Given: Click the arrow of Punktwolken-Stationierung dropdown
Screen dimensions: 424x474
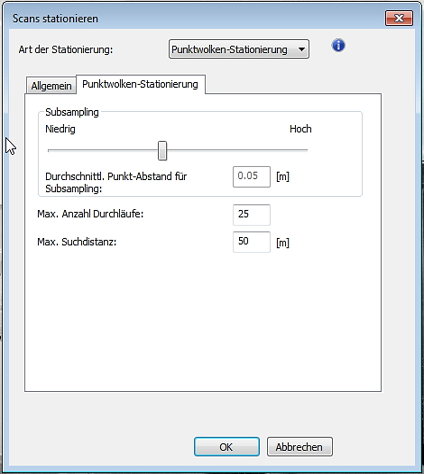Looking at the screenshot, I should coord(301,49).
